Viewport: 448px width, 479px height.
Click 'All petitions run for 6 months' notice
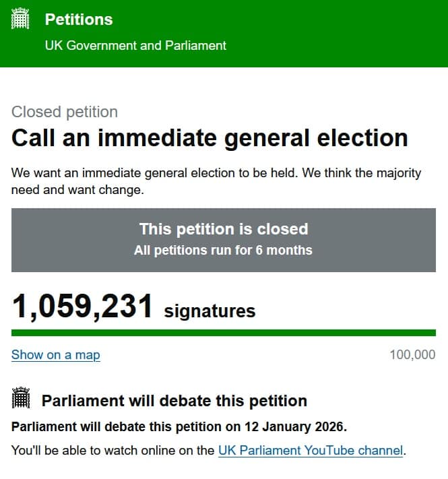223,250
